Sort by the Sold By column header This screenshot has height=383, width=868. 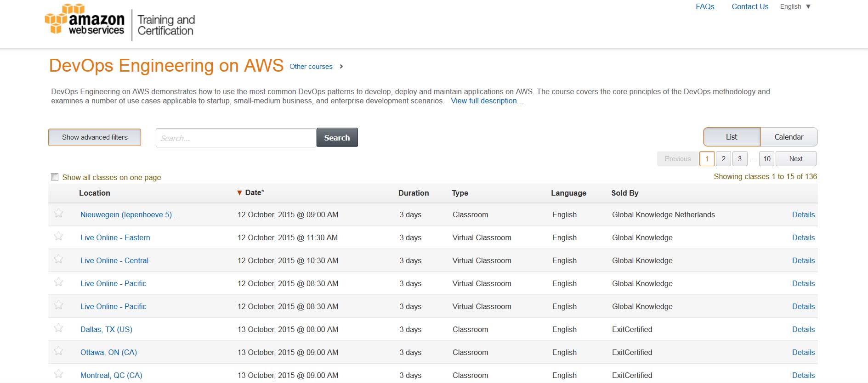tap(625, 193)
